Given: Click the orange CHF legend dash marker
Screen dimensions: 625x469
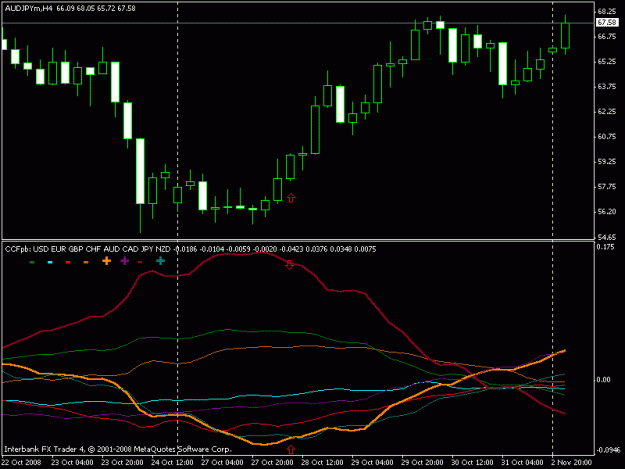Looking at the screenshot, I should (86, 262).
